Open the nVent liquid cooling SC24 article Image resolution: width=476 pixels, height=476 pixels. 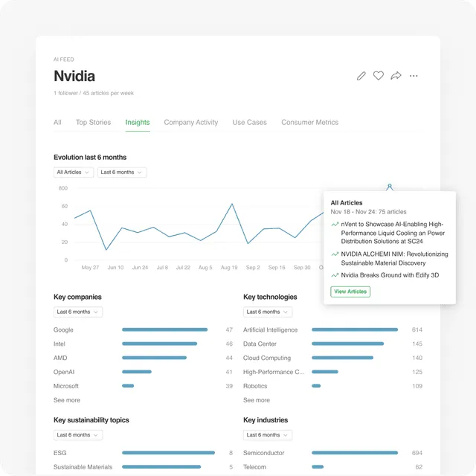[x=393, y=233]
